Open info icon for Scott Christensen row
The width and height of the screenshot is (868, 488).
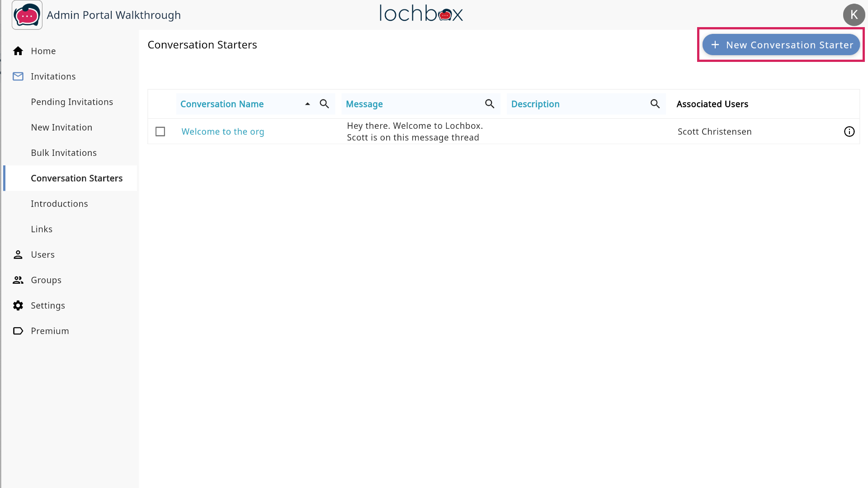pos(849,131)
